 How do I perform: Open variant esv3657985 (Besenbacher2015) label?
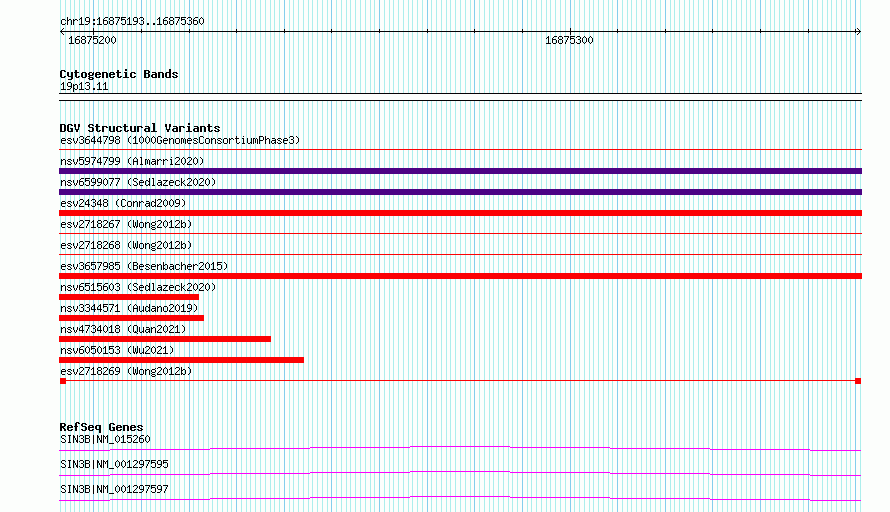pos(144,266)
